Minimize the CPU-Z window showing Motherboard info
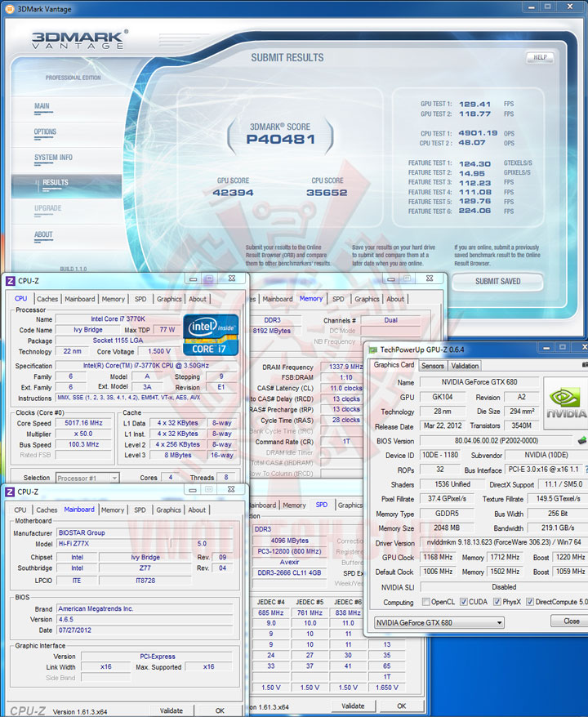Viewport: 588px width, 717px height. pyautogui.click(x=193, y=489)
